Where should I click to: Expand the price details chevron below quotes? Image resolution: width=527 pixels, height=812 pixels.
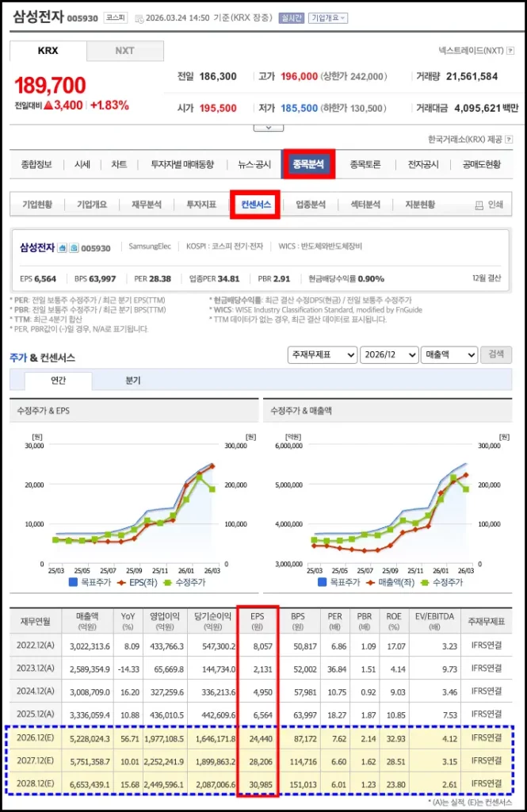268,128
